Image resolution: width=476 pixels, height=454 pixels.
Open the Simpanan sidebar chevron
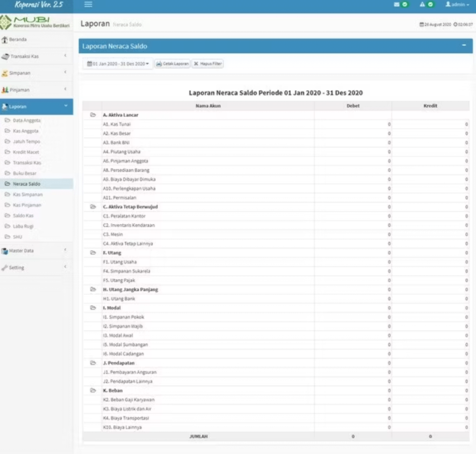(x=65, y=73)
